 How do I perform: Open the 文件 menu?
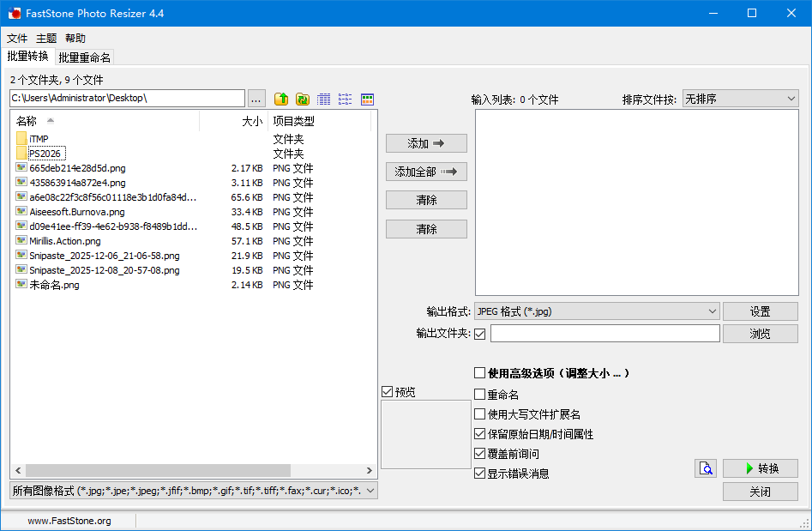coord(17,39)
